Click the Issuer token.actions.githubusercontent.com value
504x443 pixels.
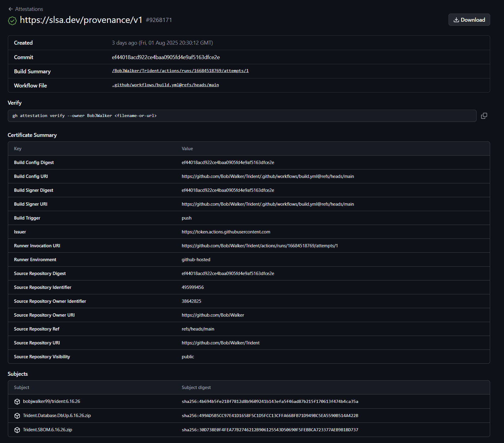[226, 232]
